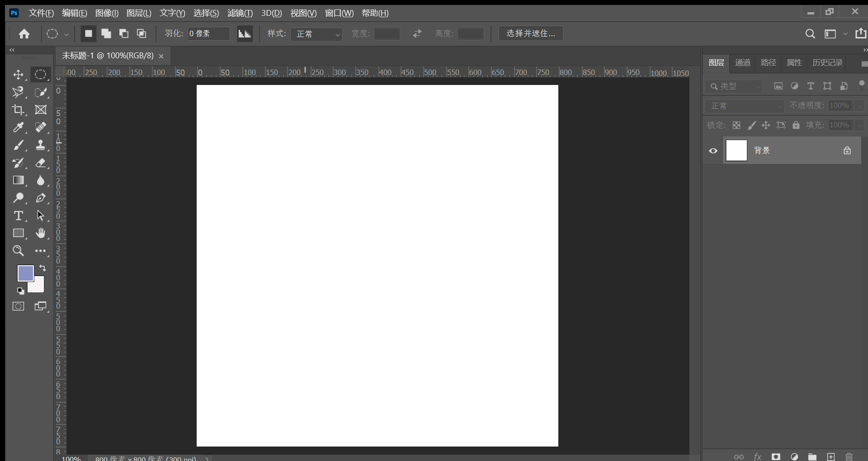Delete layer with the trash button

(849, 456)
